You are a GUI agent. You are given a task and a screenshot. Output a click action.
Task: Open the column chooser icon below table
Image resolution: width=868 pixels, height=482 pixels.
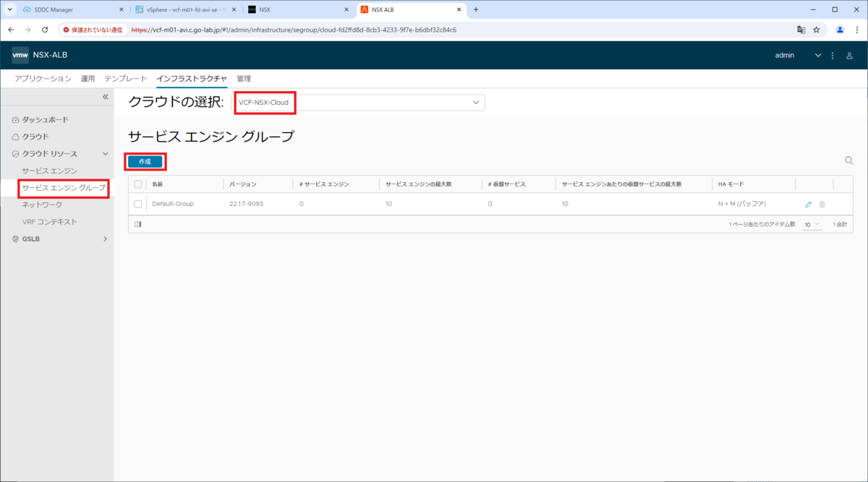138,225
